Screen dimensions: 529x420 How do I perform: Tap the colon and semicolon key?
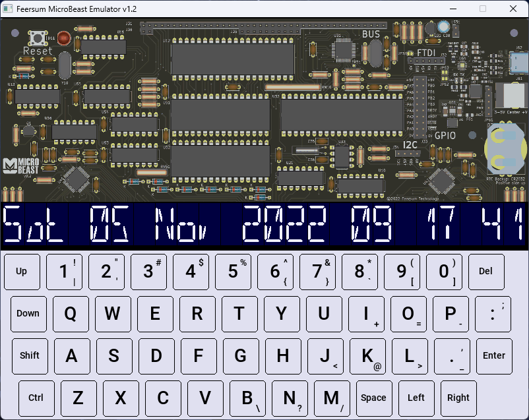coord(493,314)
